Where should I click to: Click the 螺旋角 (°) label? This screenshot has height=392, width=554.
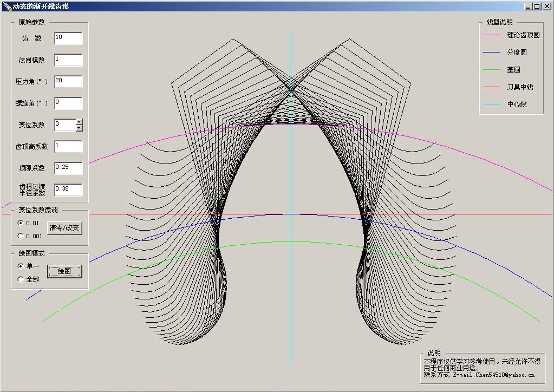coord(31,103)
